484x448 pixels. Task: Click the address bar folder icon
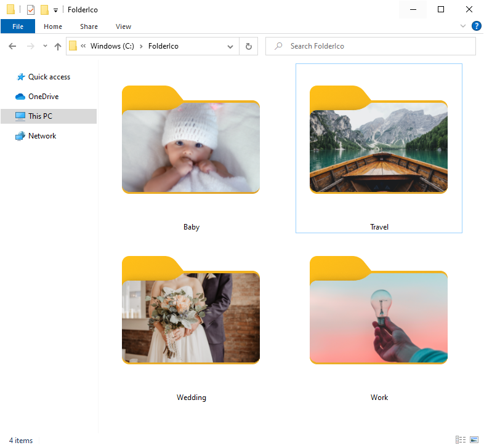click(73, 46)
